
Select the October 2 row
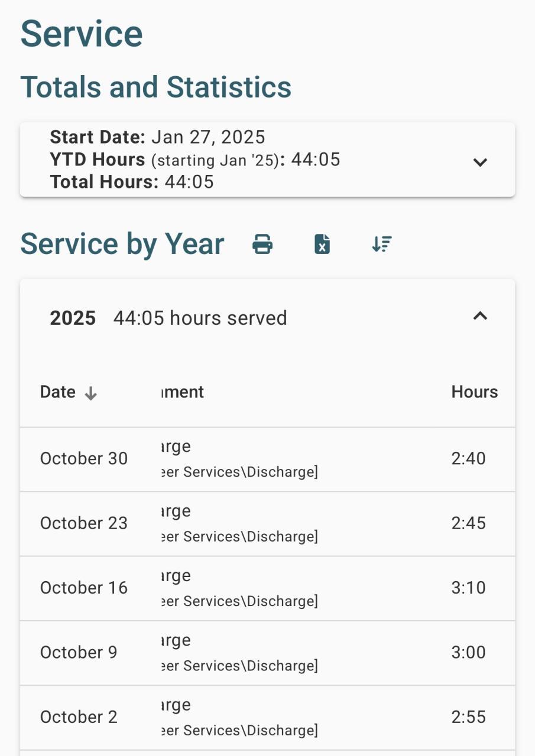(79, 717)
